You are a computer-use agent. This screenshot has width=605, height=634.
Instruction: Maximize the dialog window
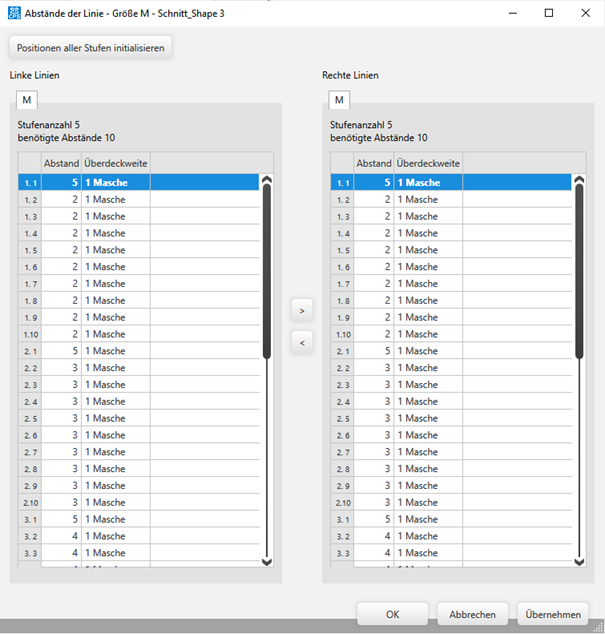click(x=548, y=13)
